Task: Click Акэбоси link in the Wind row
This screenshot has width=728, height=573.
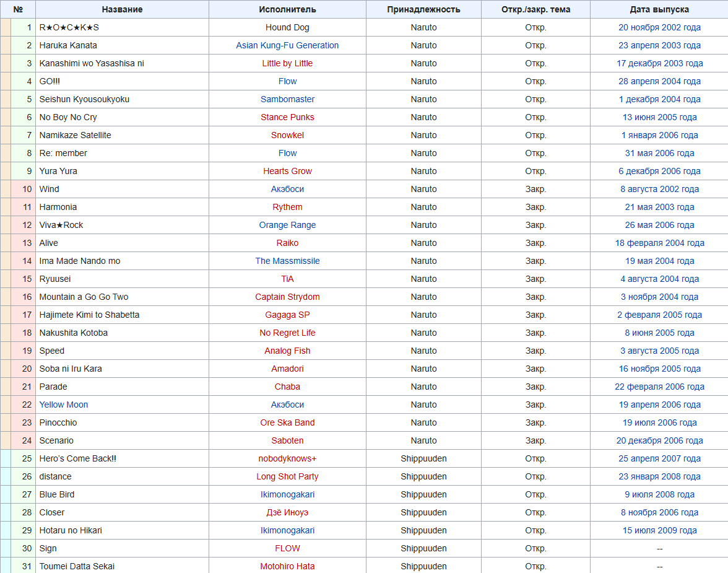Action: pyautogui.click(x=287, y=189)
